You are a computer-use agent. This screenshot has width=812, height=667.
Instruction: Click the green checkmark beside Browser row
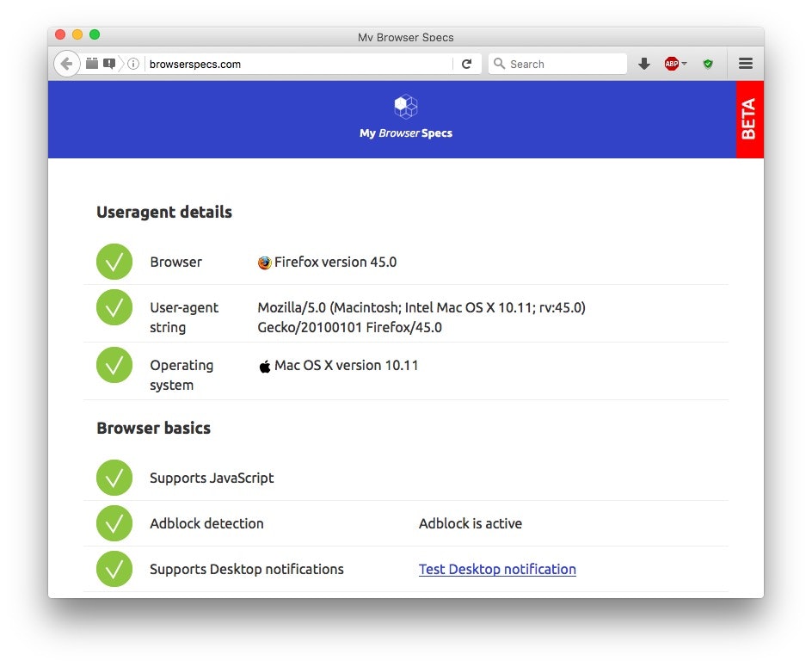[x=114, y=262]
